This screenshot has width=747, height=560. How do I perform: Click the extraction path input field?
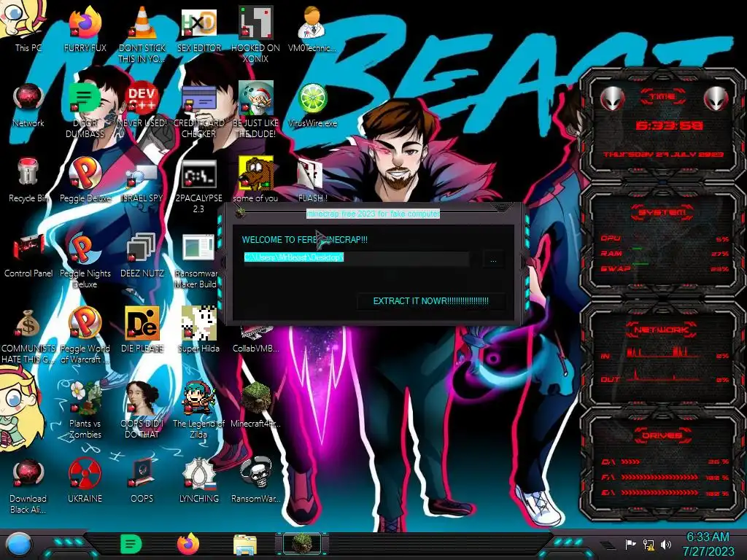(x=356, y=257)
